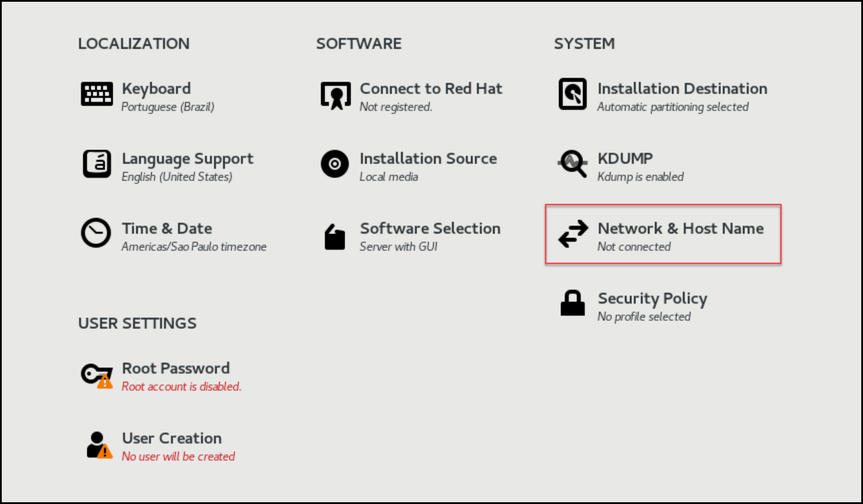Click the Security Policy padlock icon

tap(572, 303)
